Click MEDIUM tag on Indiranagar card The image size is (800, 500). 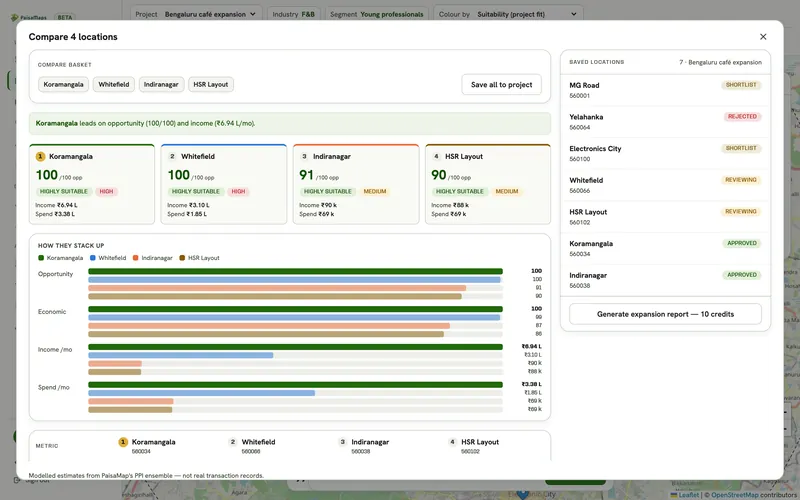click(374, 192)
